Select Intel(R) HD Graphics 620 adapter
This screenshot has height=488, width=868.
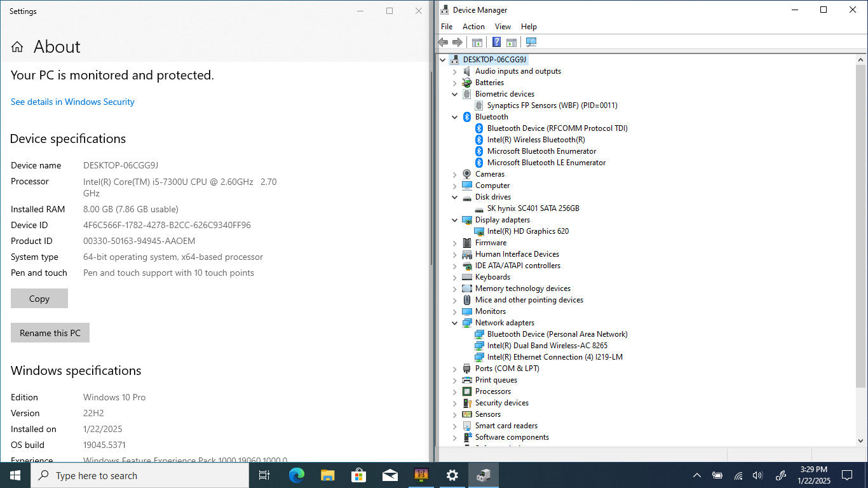click(528, 231)
